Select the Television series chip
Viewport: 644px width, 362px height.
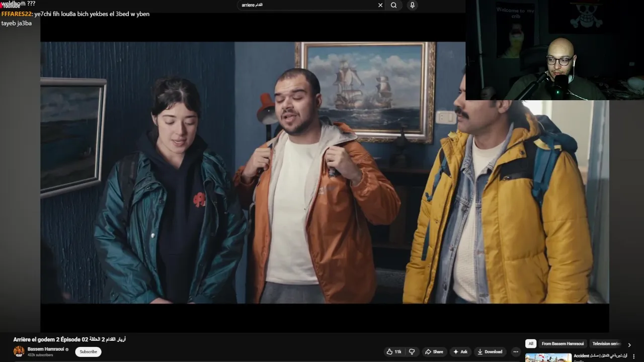click(x=606, y=344)
